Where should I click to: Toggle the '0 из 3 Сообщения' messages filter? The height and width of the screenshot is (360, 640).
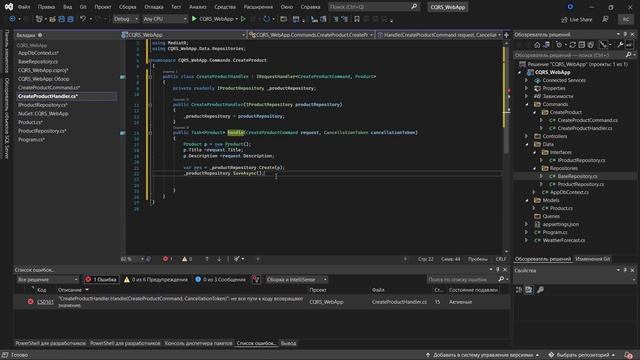[220, 280]
